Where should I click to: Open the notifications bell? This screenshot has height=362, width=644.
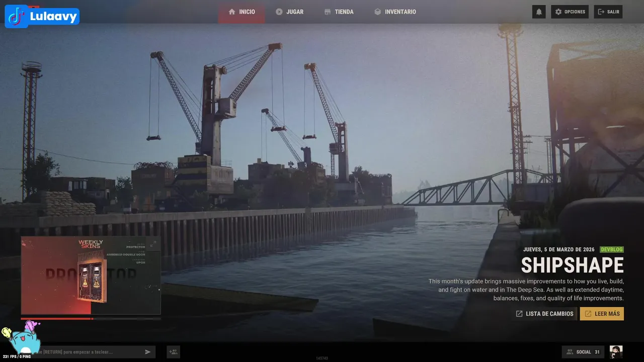coord(539,12)
